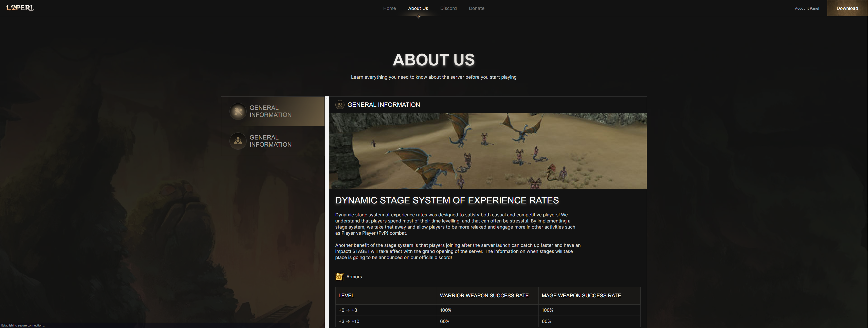Screen dimensions: 868x328
Task: Click the small icon beside General Information heading
Action: 340,105
